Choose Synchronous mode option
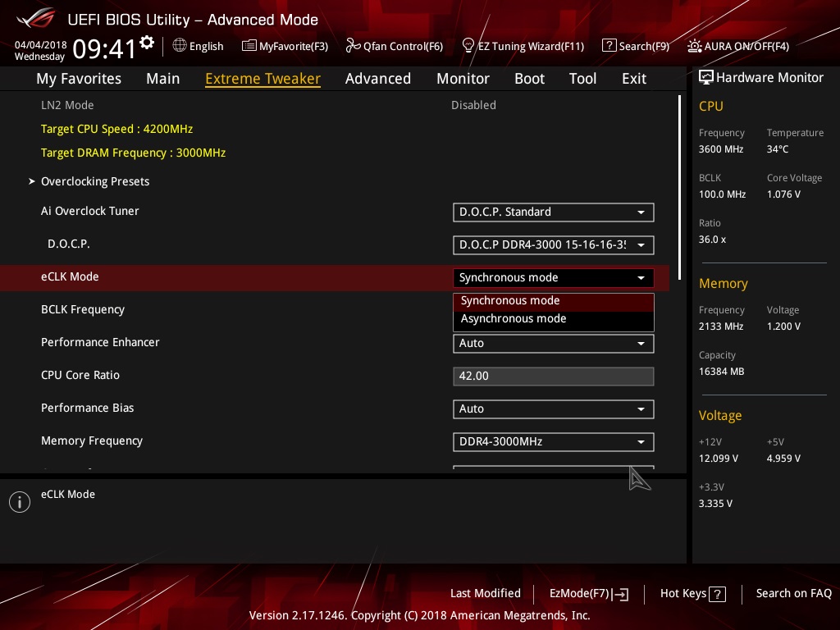This screenshot has height=630, width=840. point(554,301)
